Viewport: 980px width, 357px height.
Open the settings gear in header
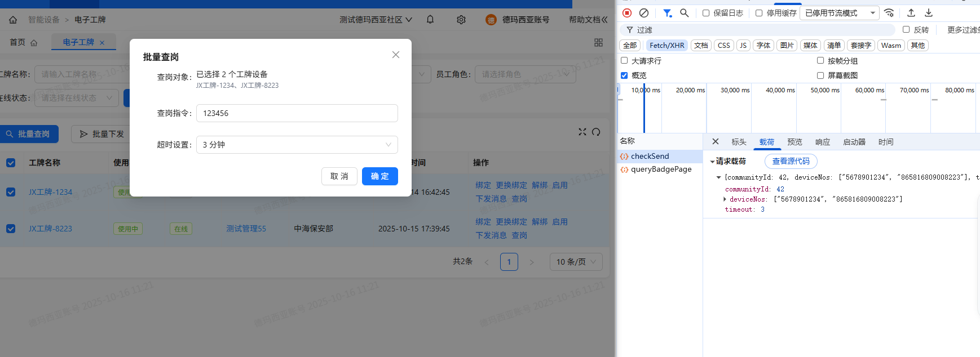(461, 20)
